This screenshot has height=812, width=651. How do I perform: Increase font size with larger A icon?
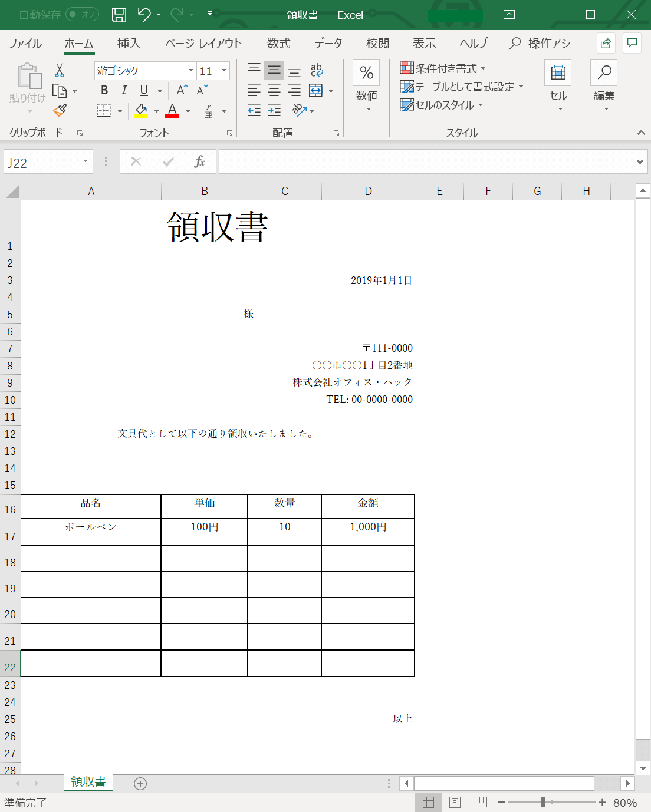click(182, 90)
